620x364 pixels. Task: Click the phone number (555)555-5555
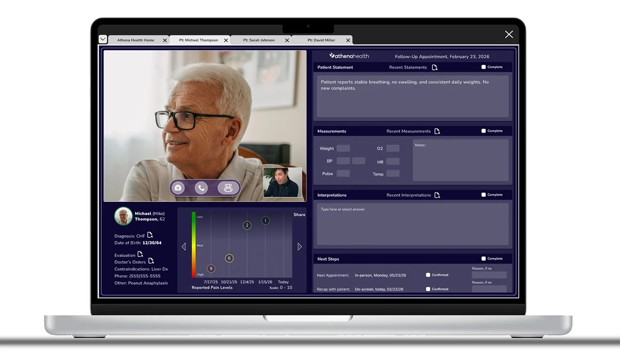point(145,276)
